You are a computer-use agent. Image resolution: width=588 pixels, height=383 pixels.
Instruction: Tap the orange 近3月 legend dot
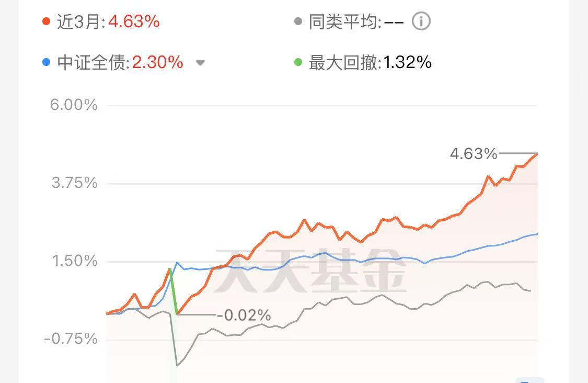click(x=46, y=21)
